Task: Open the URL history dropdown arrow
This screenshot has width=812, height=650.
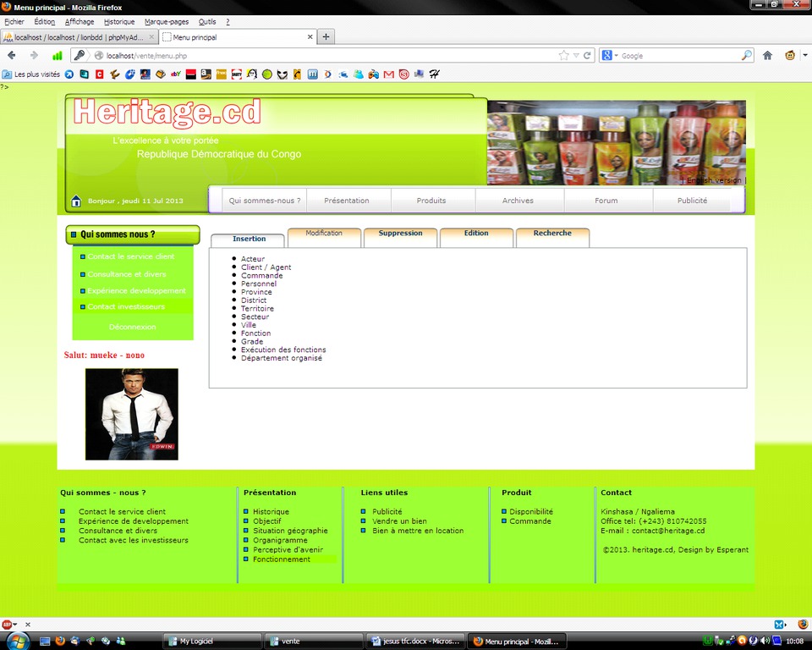Action: point(576,56)
